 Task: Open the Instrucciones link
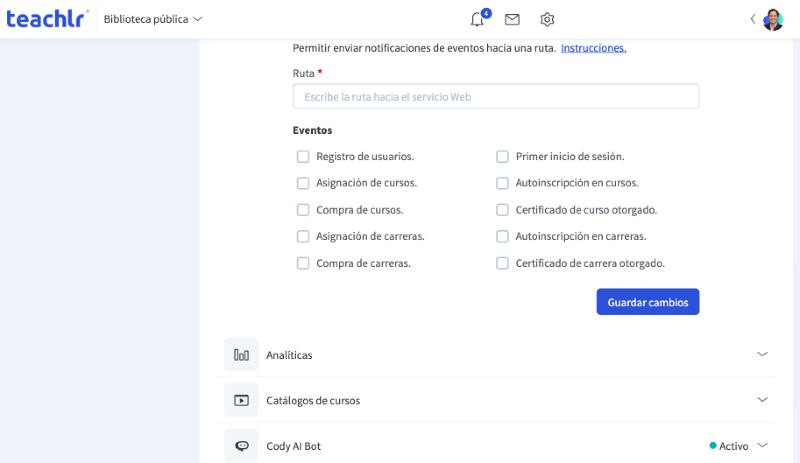coord(593,48)
